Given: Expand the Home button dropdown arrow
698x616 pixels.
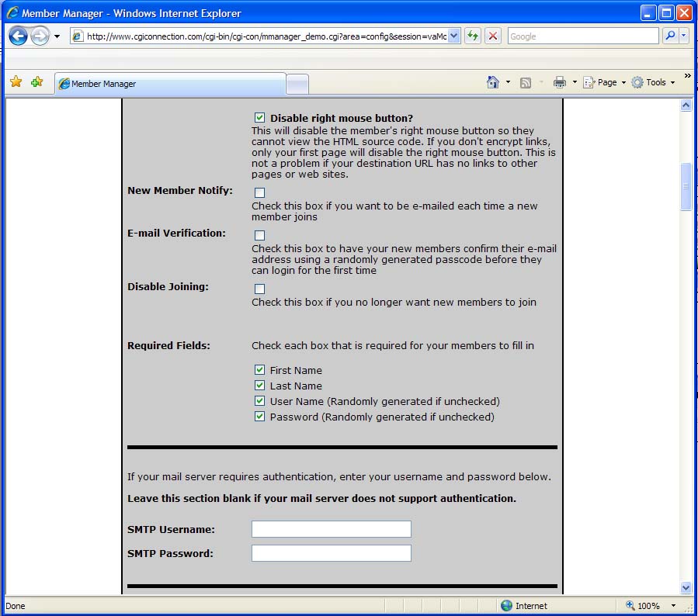Looking at the screenshot, I should [508, 82].
